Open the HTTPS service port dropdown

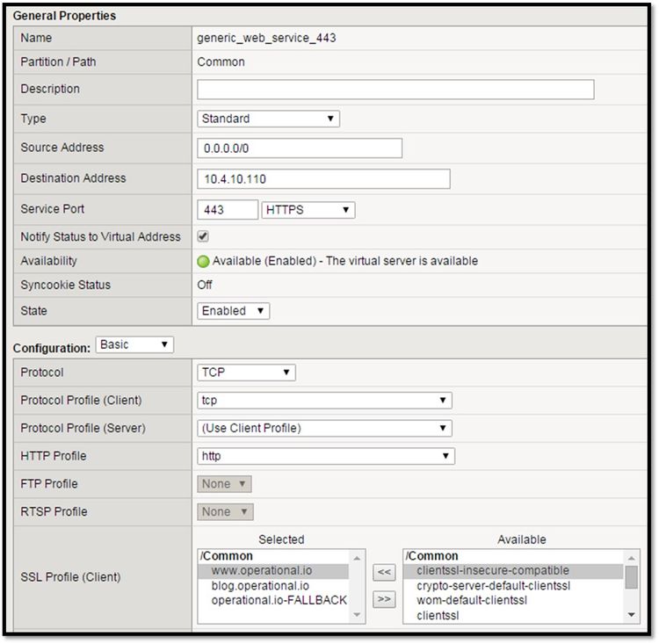(308, 210)
